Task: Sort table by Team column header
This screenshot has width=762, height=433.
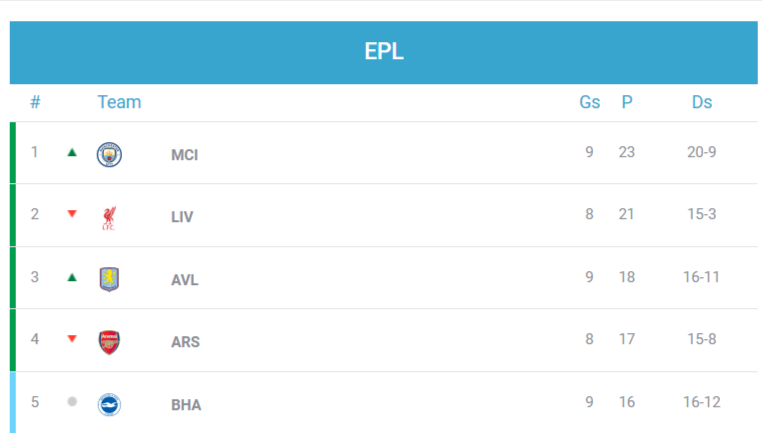Action: point(119,102)
